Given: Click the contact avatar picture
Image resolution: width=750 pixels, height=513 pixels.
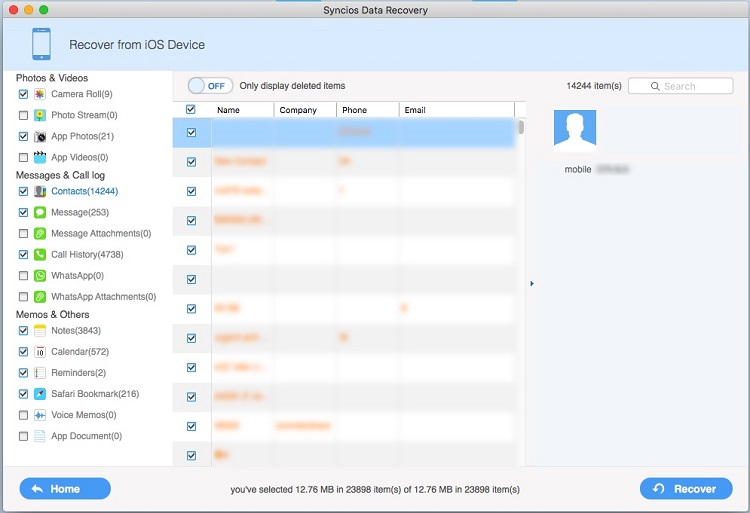Looking at the screenshot, I should coord(575,131).
